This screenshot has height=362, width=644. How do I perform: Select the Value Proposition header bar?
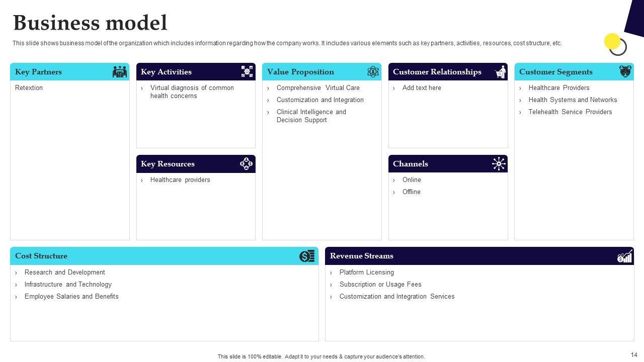click(322, 72)
